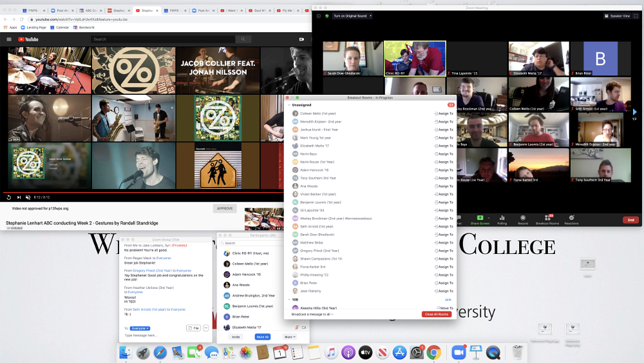Open Polling in Zoom toolbar
The height and width of the screenshot is (363, 644).
[x=502, y=220]
